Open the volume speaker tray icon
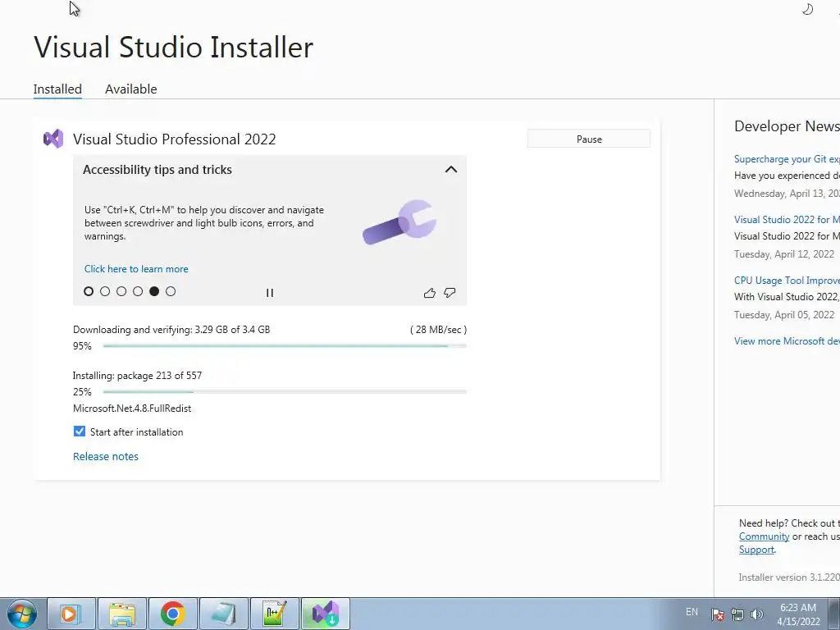 point(756,614)
